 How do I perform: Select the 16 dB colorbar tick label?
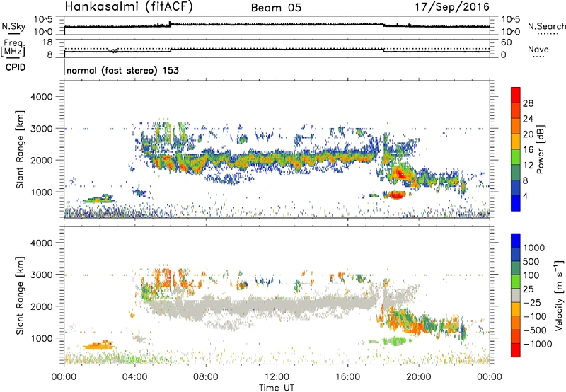click(528, 150)
